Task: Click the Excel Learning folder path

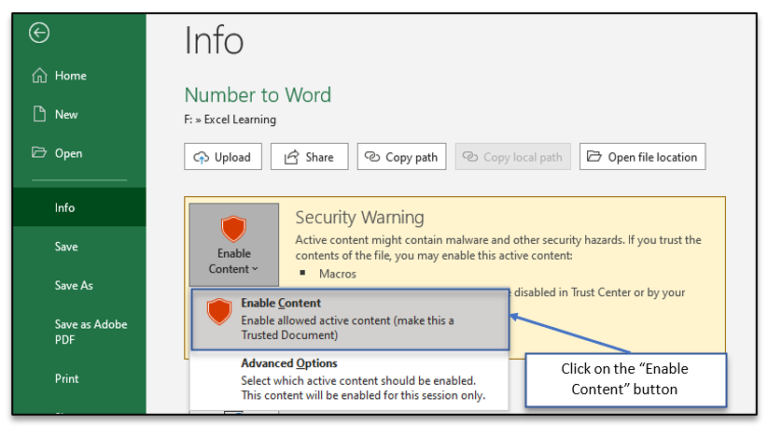Action: pos(240,119)
